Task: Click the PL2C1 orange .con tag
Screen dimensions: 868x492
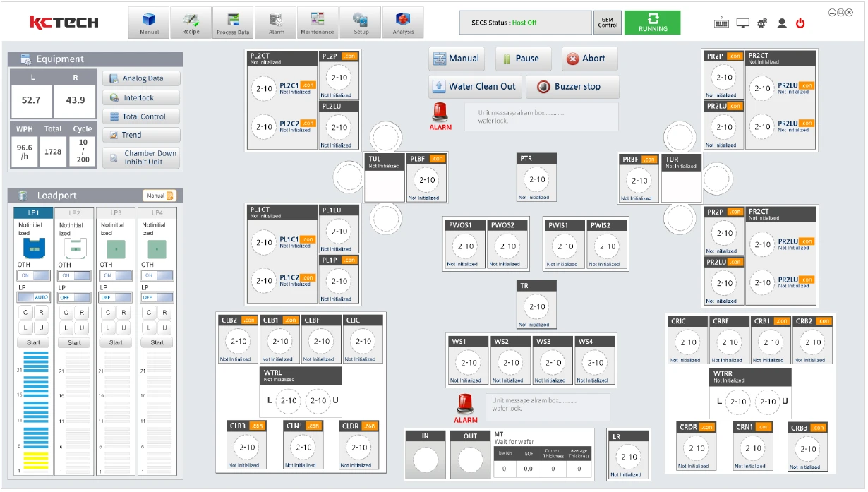Action: pyautogui.click(x=308, y=85)
